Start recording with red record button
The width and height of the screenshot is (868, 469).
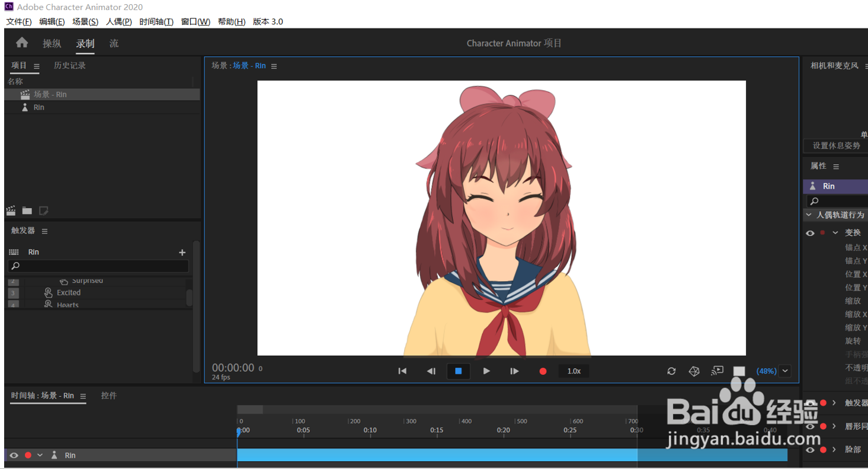(x=543, y=371)
